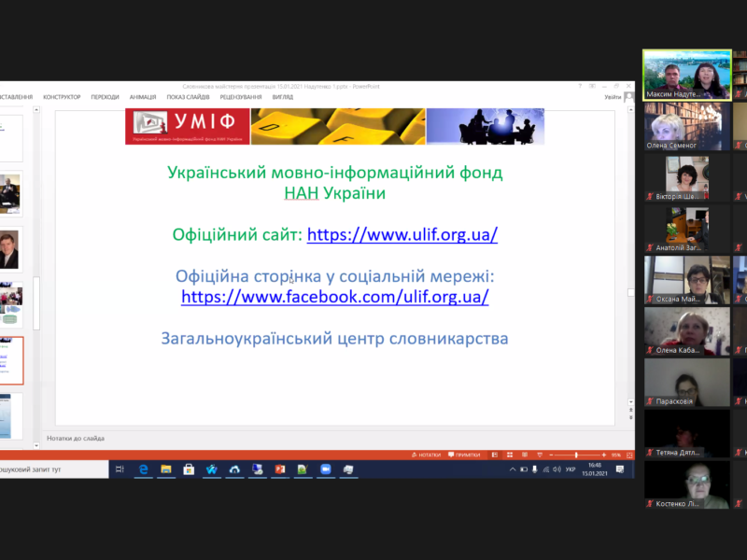Click the Task View taskbar icon
The image size is (747, 560).
click(120, 469)
